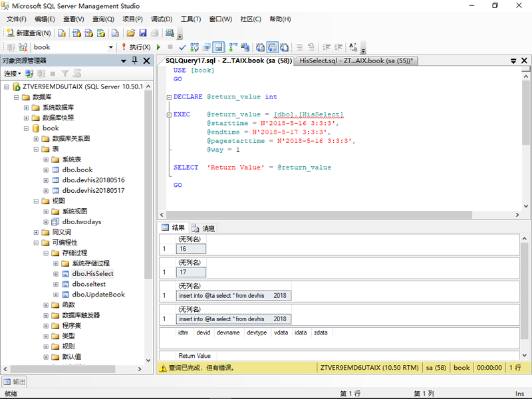Screen dimensions: 532x399
Task: Open the 文件(F) menu
Action: point(16,19)
